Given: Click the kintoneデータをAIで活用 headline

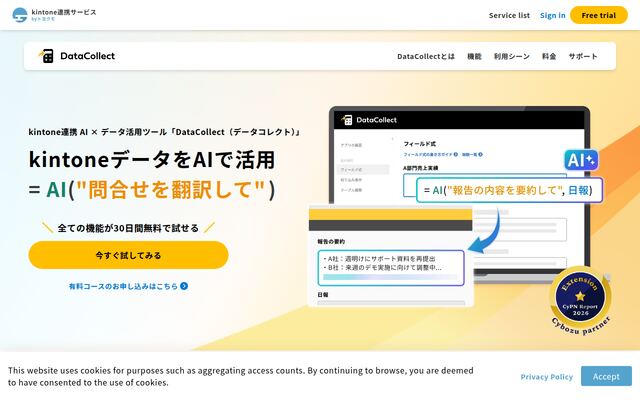Looking at the screenshot, I should (152, 160).
